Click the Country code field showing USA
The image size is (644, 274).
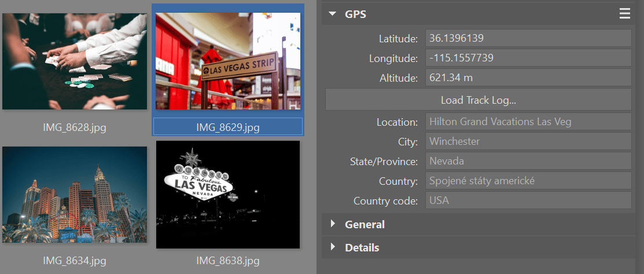click(528, 200)
